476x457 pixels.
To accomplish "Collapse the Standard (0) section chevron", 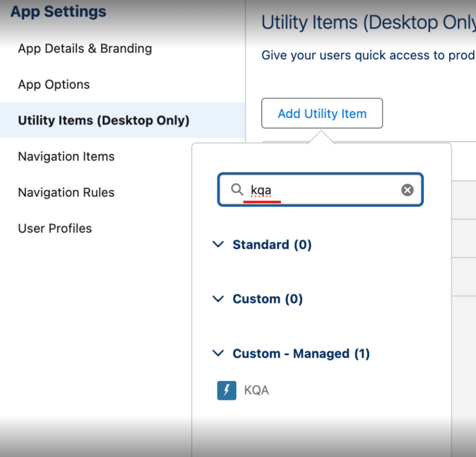I will (218, 244).
